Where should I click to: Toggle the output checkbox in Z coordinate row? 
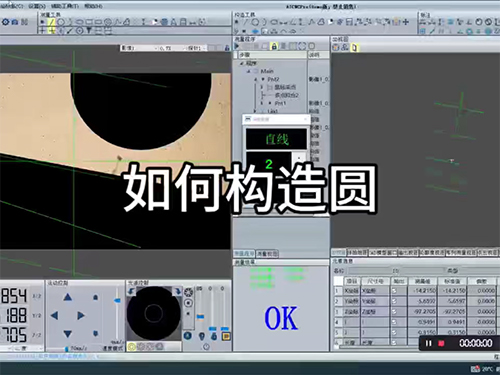pyautogui.click(x=394, y=311)
